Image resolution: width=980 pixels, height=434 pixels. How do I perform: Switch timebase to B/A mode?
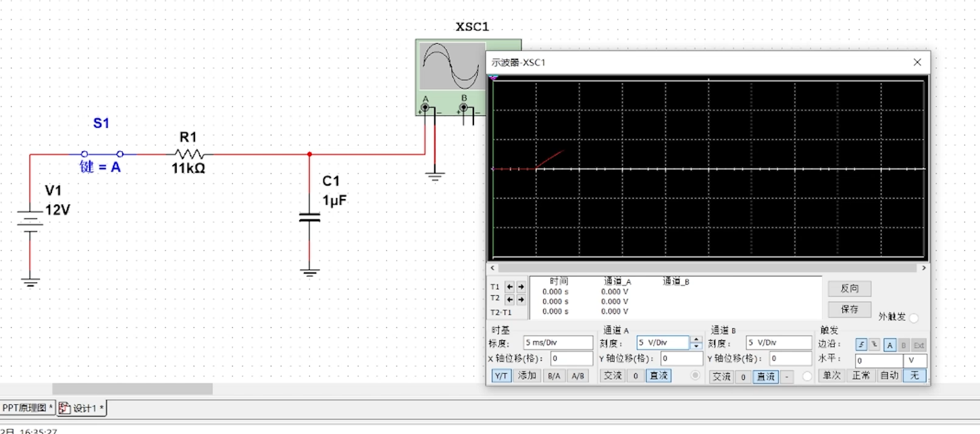click(554, 376)
